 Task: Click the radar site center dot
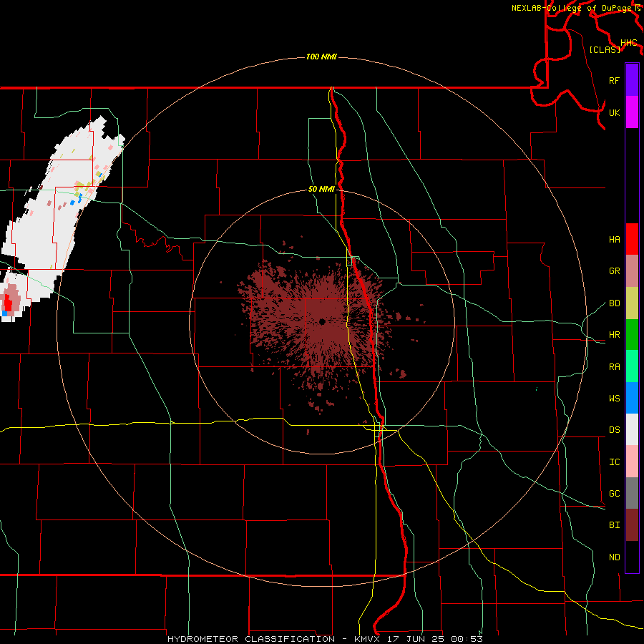[x=322, y=321]
